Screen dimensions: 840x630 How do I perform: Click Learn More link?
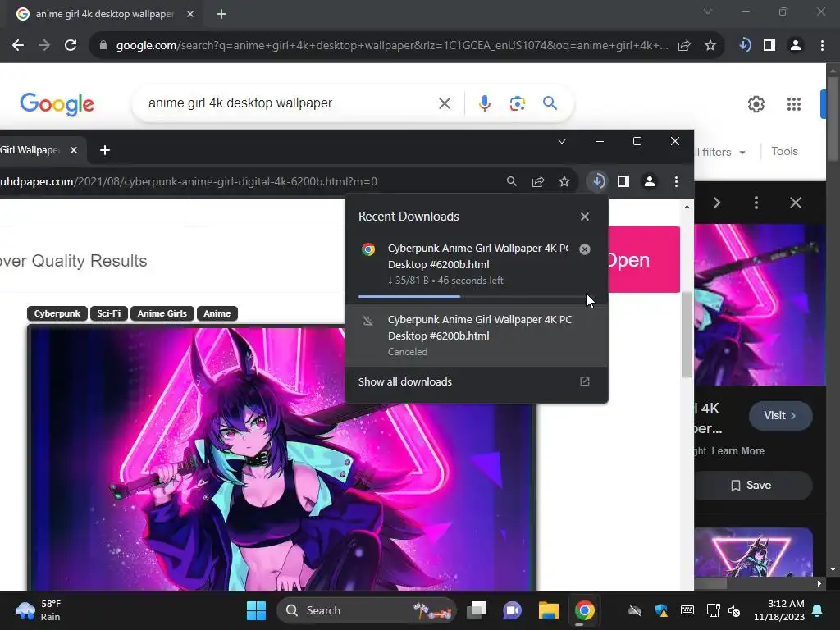(x=737, y=451)
